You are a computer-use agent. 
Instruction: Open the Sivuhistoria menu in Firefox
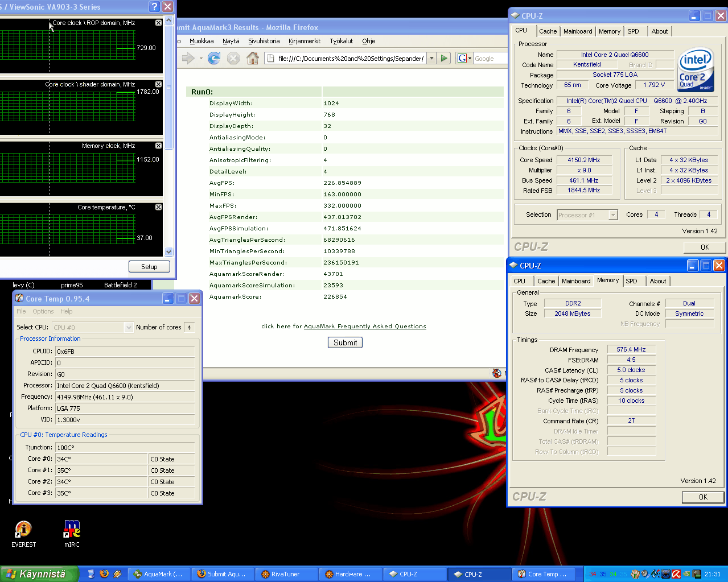264,41
